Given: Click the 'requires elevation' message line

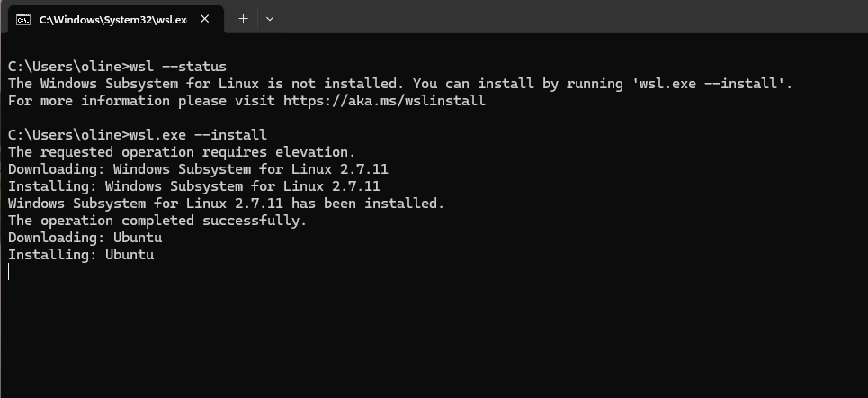Looking at the screenshot, I should [182, 152].
